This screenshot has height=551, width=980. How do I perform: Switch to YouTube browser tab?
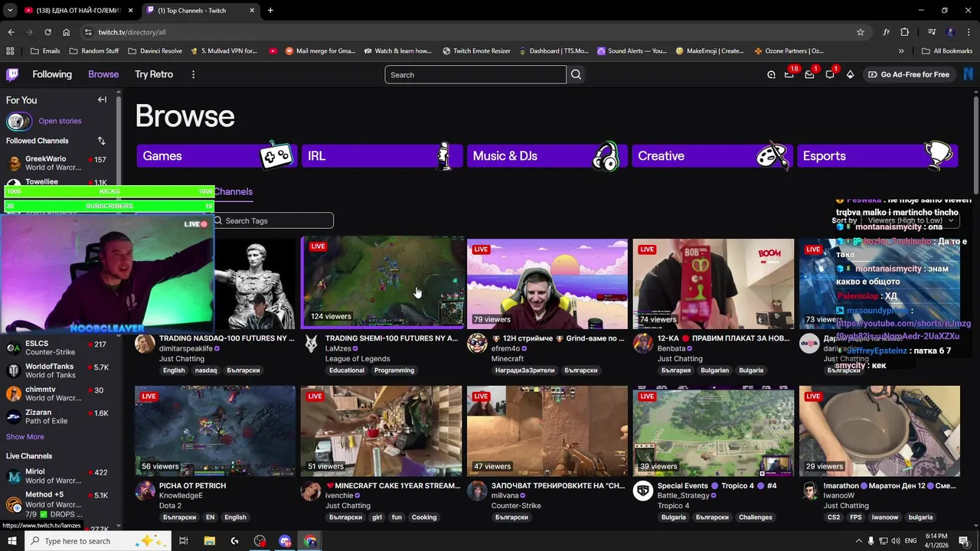tap(77, 10)
